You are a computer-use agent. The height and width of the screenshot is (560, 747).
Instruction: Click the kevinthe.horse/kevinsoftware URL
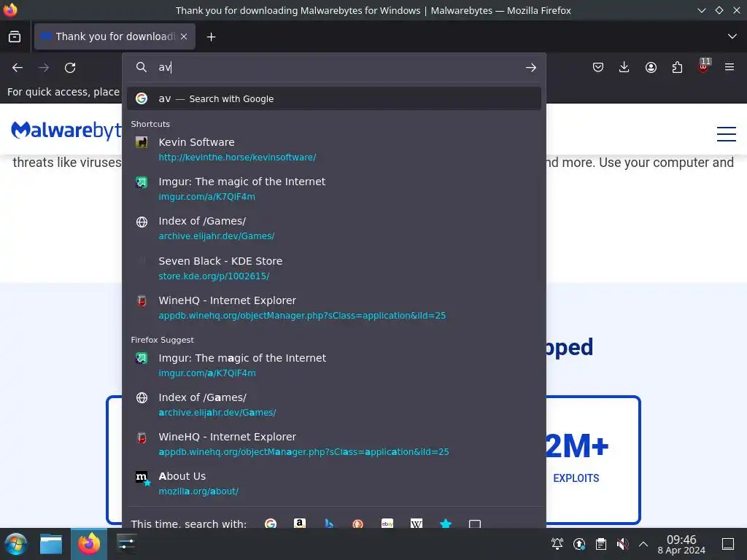point(237,157)
